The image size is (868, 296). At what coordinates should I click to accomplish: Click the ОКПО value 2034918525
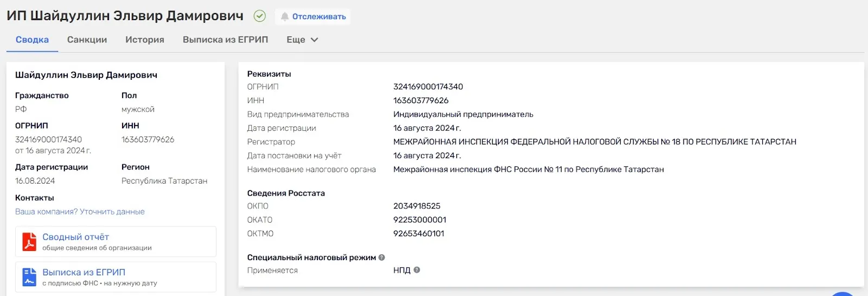(x=417, y=206)
